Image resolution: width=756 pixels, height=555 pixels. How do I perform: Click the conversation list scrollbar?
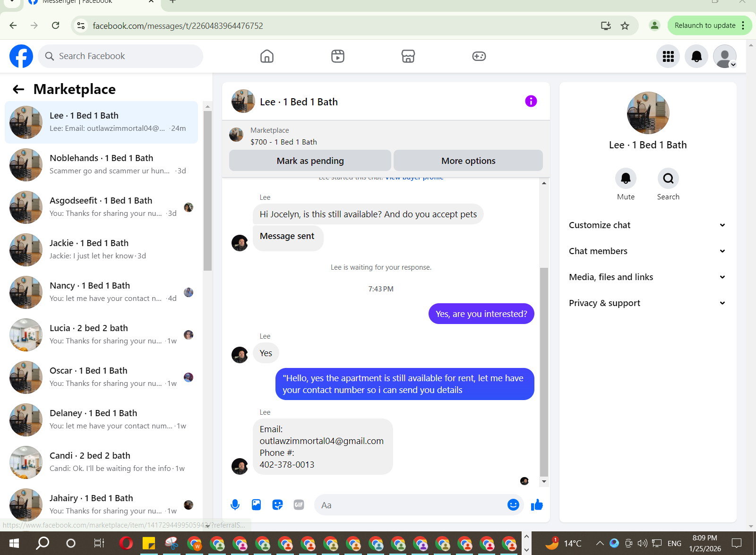point(207,191)
